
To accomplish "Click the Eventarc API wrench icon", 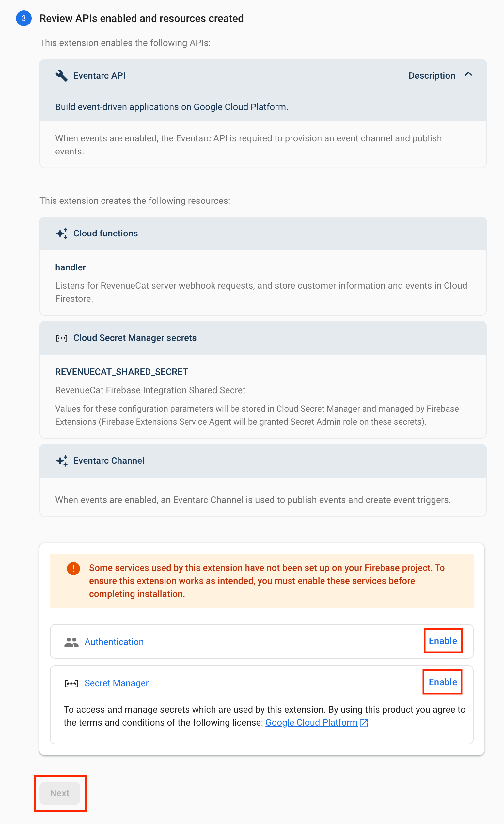I will 61,75.
